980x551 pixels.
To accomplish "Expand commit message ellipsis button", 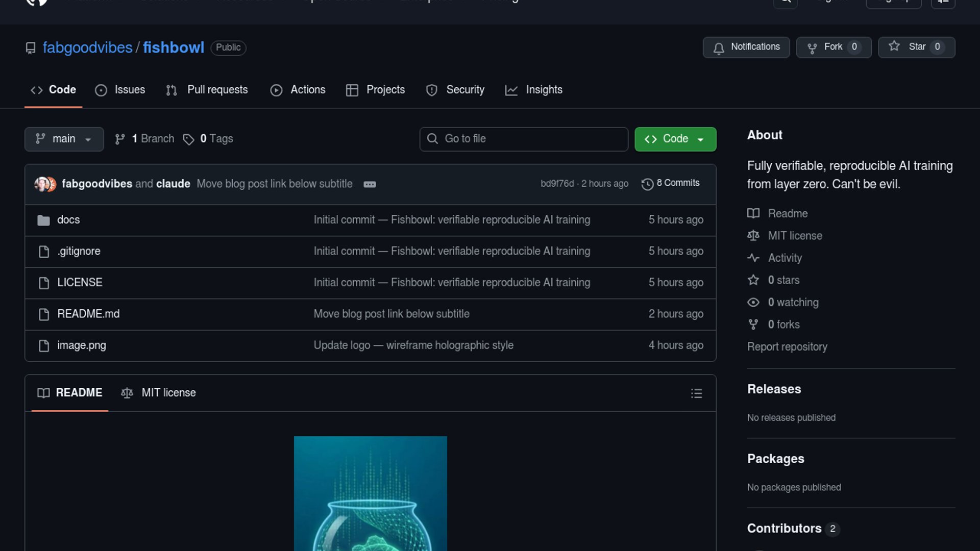I will coord(370,184).
